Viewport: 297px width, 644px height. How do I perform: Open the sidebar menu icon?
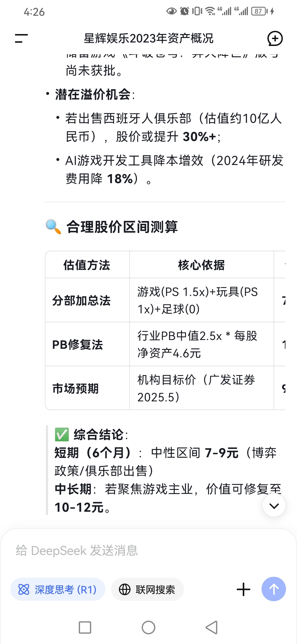pos(21,39)
